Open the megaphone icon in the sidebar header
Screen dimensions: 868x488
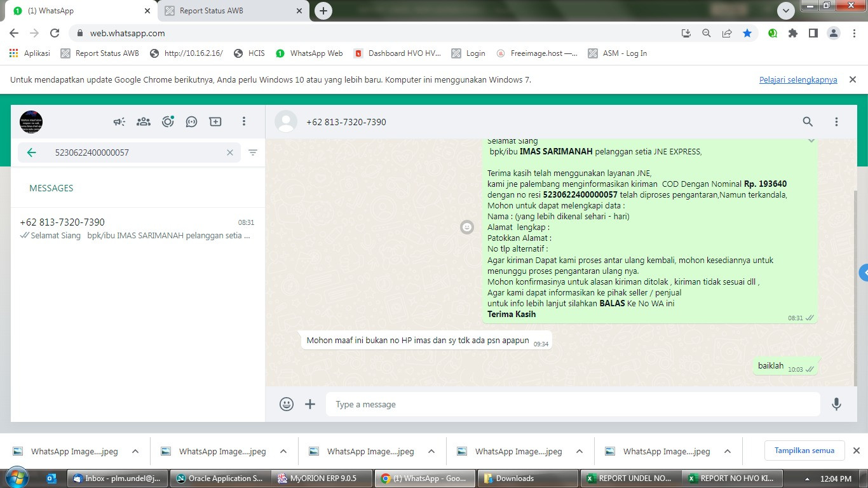point(119,121)
